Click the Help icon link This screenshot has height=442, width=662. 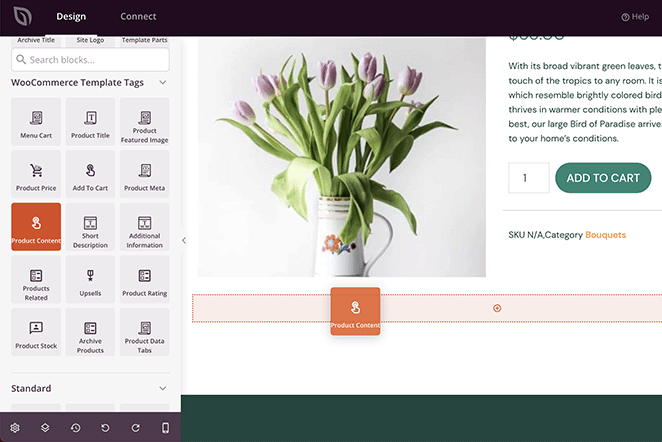635,16
